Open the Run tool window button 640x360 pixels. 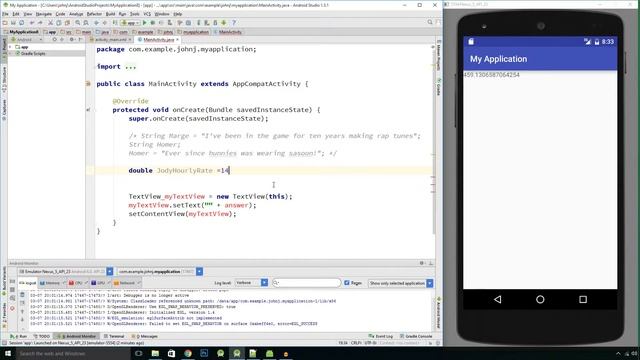pyautogui.click(x=19, y=336)
